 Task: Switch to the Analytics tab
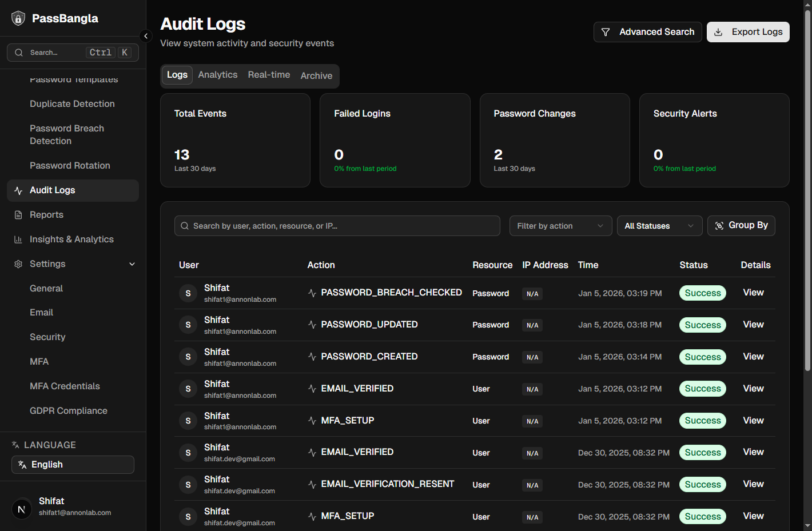coord(218,74)
